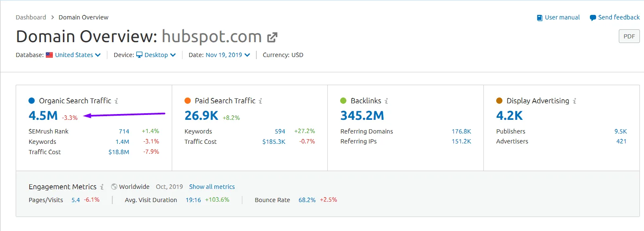Click the +27.2% paid keywords change
Screen dimensions: 644x231
305,131
